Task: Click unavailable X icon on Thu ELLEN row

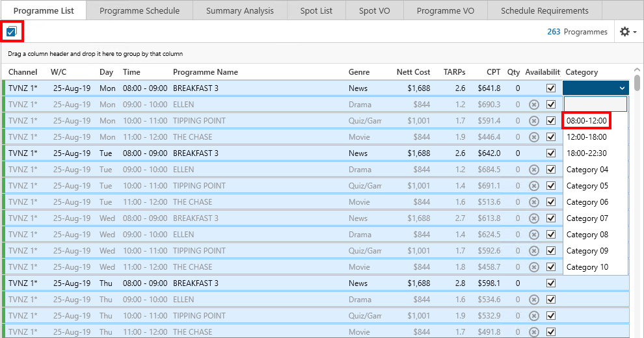Action: tap(533, 300)
